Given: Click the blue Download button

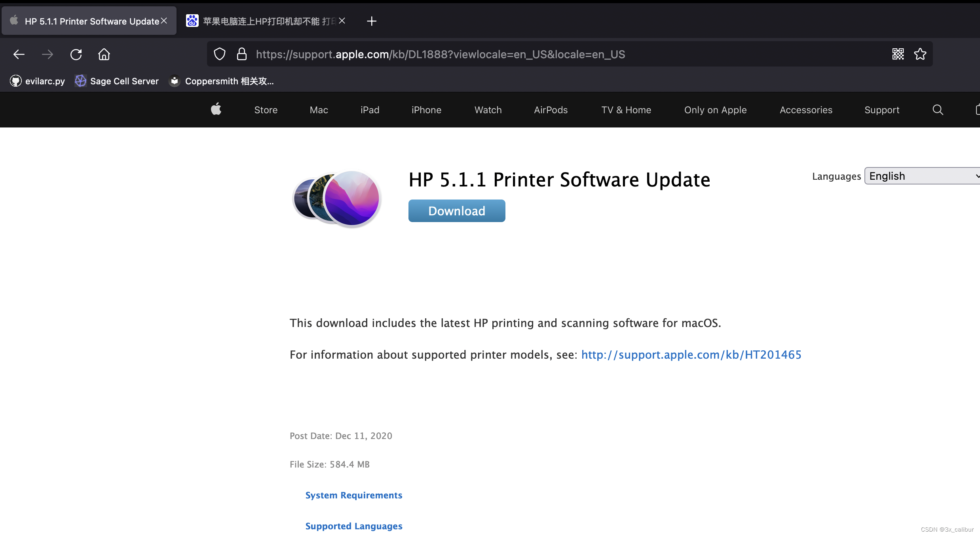Looking at the screenshot, I should (x=457, y=211).
